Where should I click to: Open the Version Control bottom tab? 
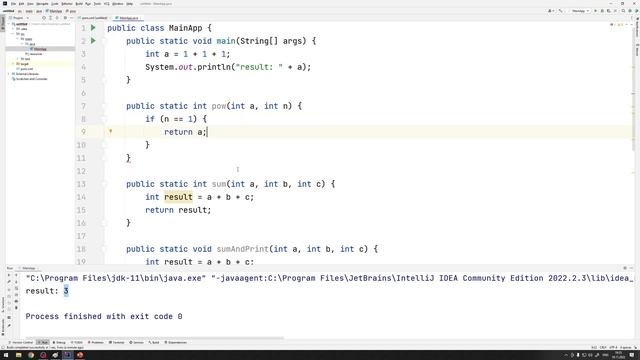click(20, 342)
